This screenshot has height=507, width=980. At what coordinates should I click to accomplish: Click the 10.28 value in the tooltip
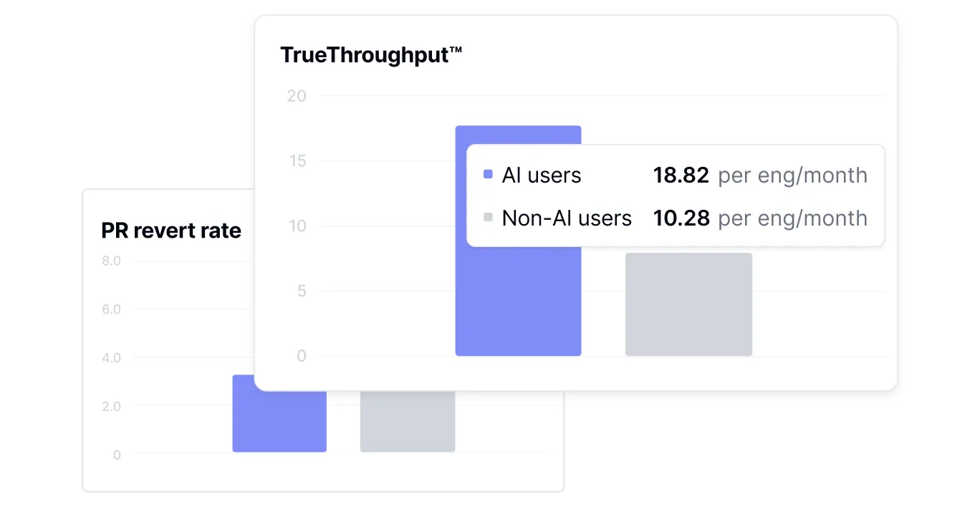(681, 218)
